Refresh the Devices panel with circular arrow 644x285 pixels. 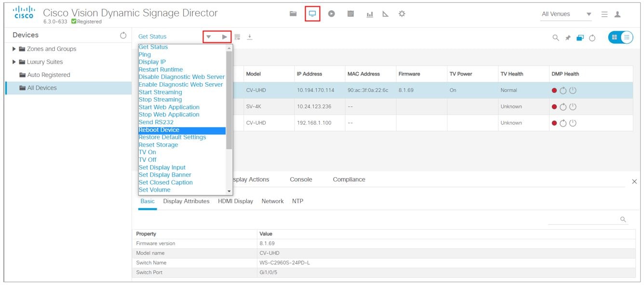124,35
